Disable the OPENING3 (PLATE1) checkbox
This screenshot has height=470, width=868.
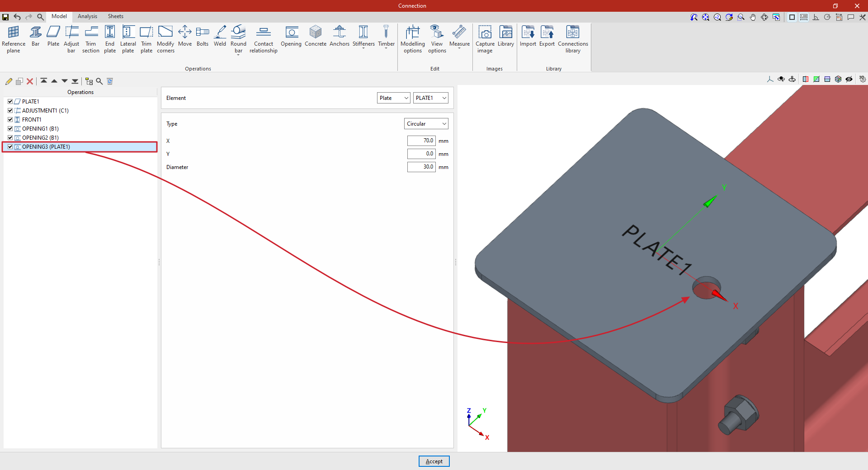coord(10,147)
